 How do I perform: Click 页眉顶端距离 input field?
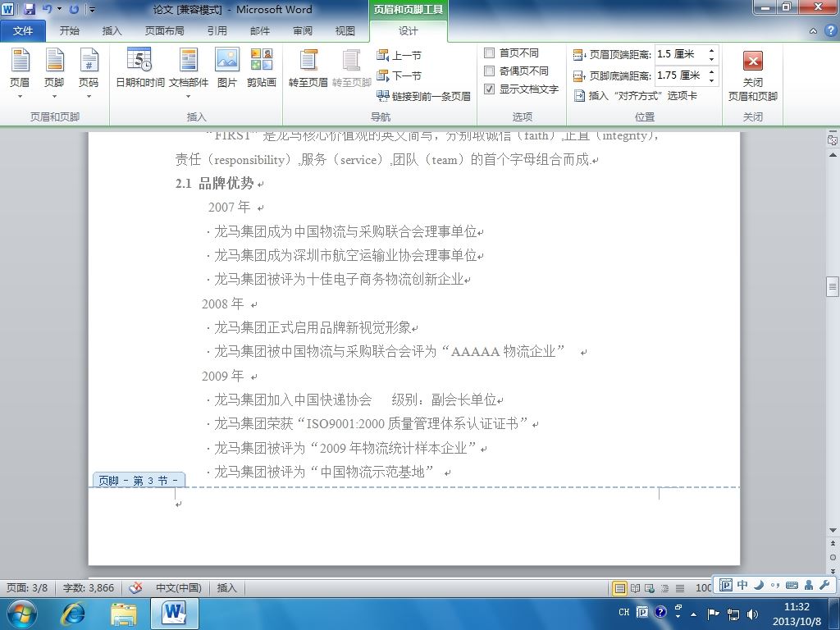(680, 54)
